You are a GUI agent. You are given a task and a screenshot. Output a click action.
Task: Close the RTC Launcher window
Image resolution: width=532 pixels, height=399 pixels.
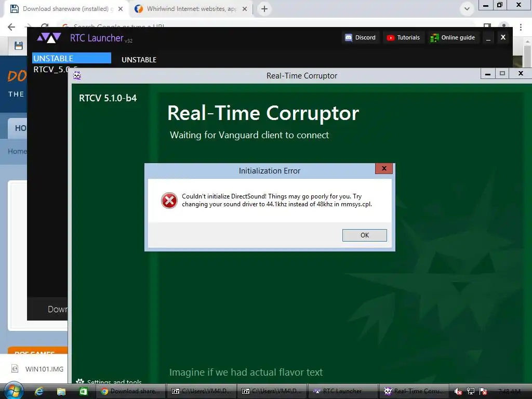pyautogui.click(x=503, y=37)
